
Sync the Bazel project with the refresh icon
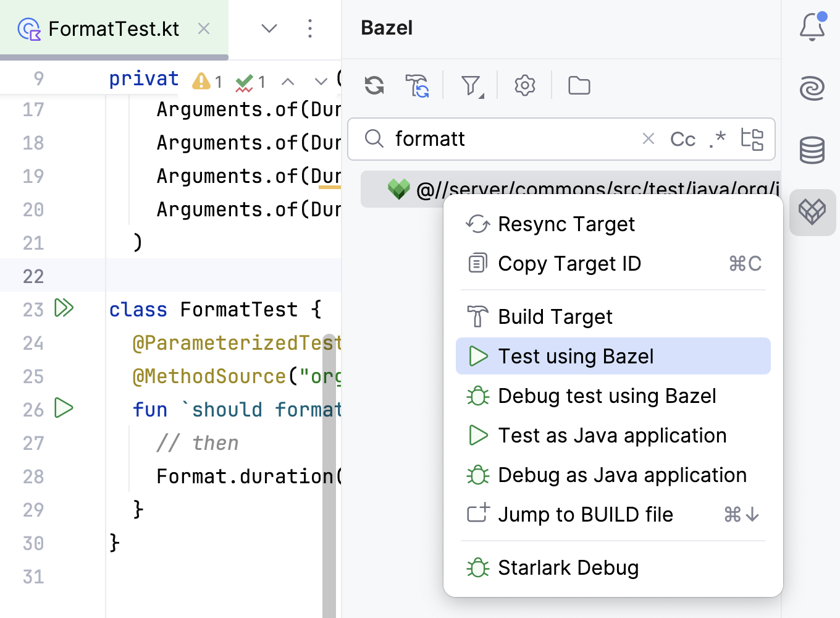(374, 85)
